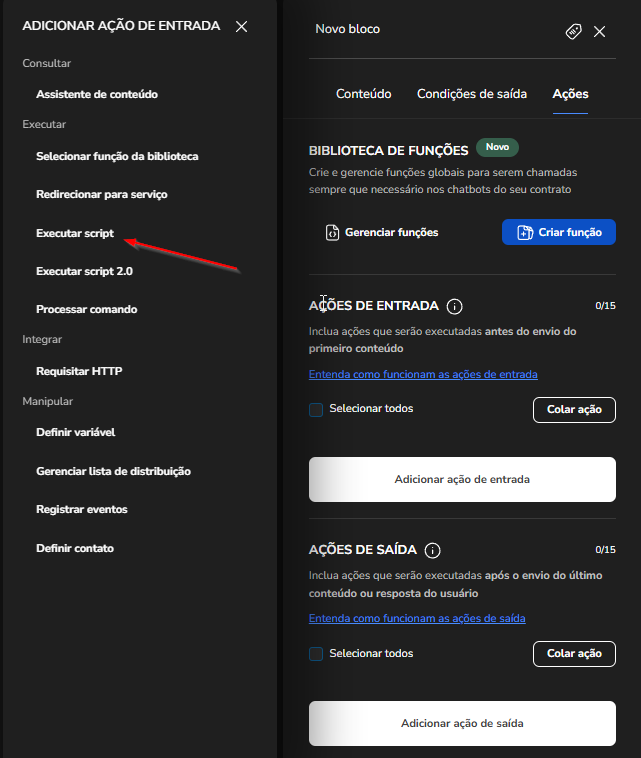Open the Entenda como funcionam as ações de saída link
This screenshot has height=758, width=641.
pyautogui.click(x=417, y=618)
